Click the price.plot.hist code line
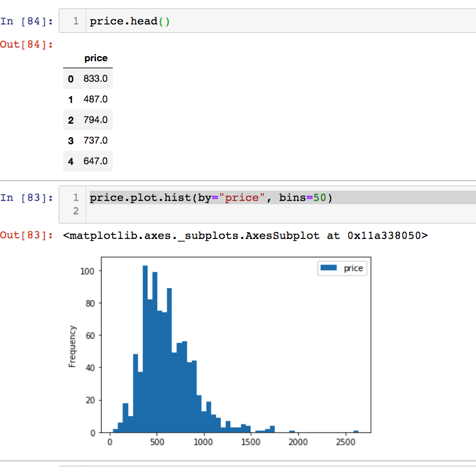Image resolution: width=476 pixels, height=467 pixels. pyautogui.click(x=211, y=198)
